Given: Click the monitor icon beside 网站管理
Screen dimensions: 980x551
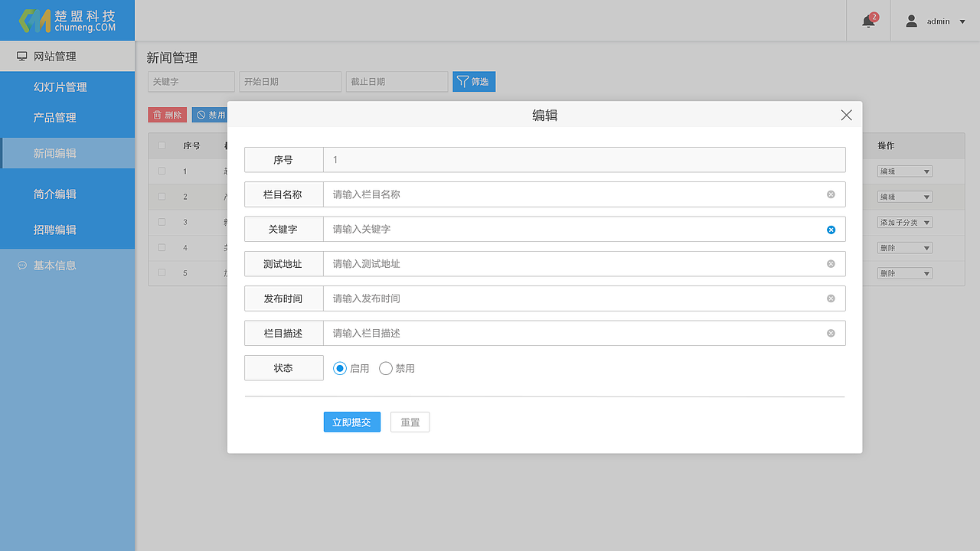Looking at the screenshot, I should coord(22,57).
